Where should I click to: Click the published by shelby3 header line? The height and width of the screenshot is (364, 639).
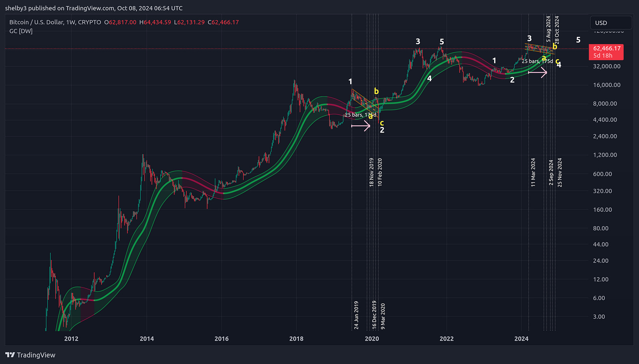(x=93, y=8)
